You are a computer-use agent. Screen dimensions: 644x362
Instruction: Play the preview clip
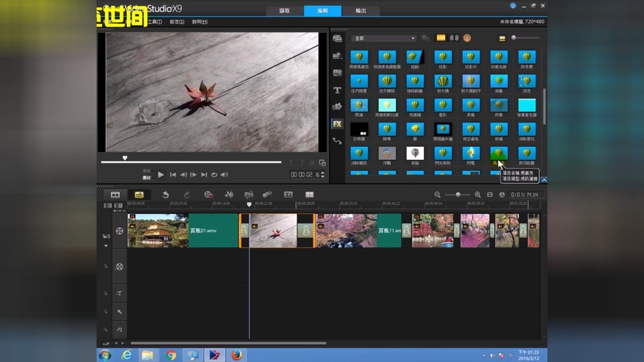tap(161, 174)
